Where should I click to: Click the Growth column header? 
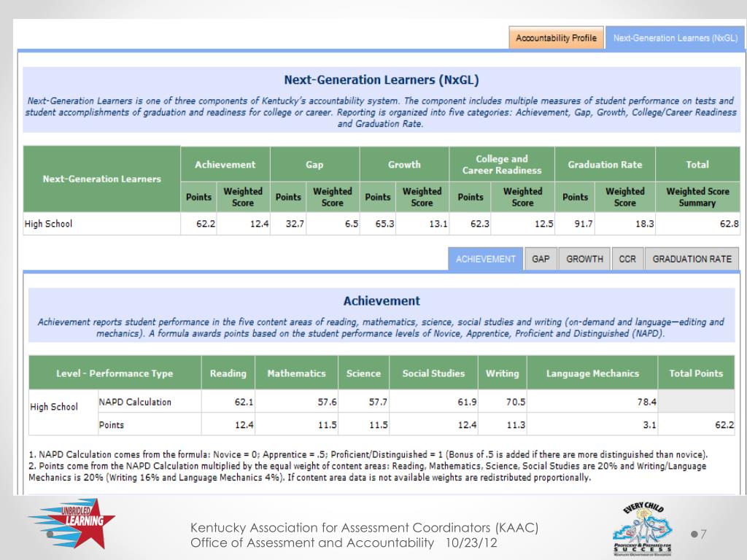click(404, 164)
